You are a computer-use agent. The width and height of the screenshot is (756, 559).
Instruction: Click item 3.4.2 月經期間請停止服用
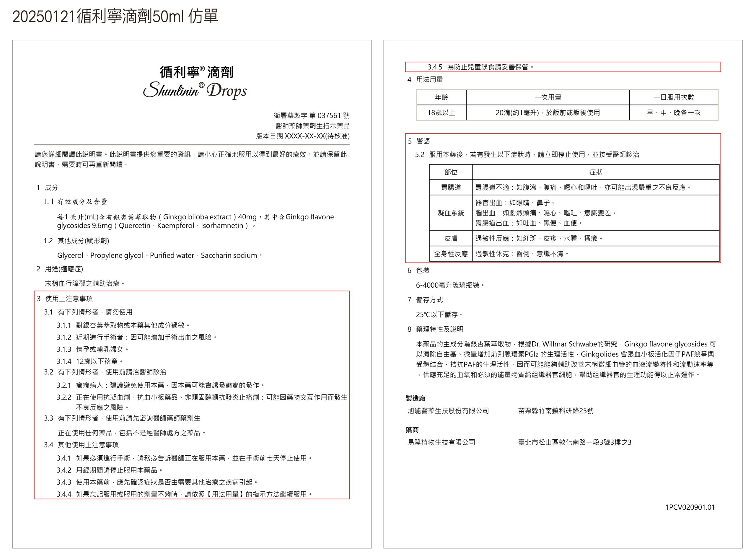coord(110,470)
